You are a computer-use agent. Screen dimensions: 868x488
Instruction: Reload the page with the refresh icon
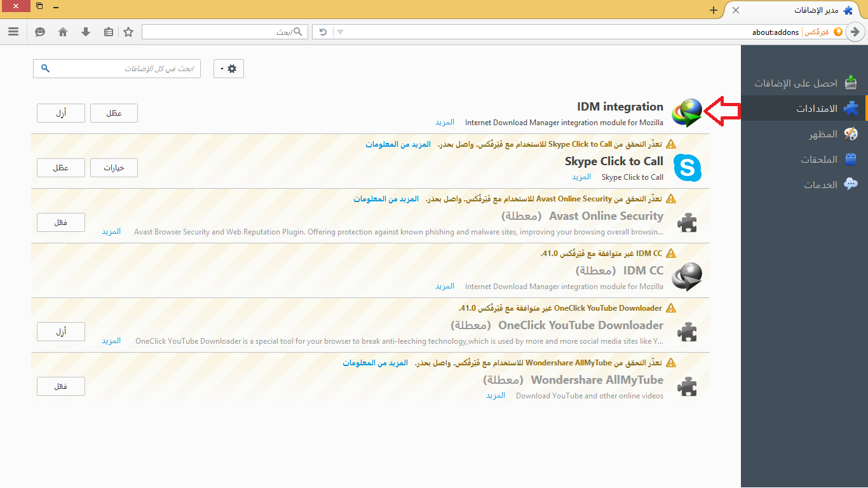pyautogui.click(x=323, y=32)
